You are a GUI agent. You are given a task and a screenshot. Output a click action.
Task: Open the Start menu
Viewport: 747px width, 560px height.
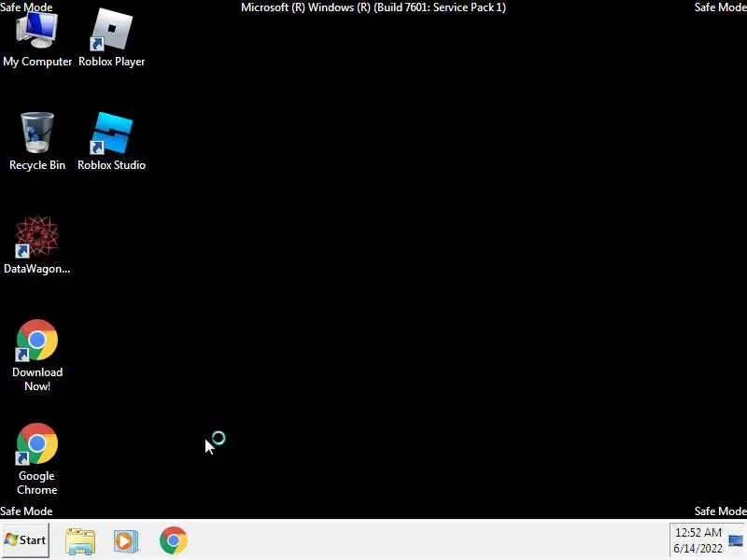(x=26, y=540)
